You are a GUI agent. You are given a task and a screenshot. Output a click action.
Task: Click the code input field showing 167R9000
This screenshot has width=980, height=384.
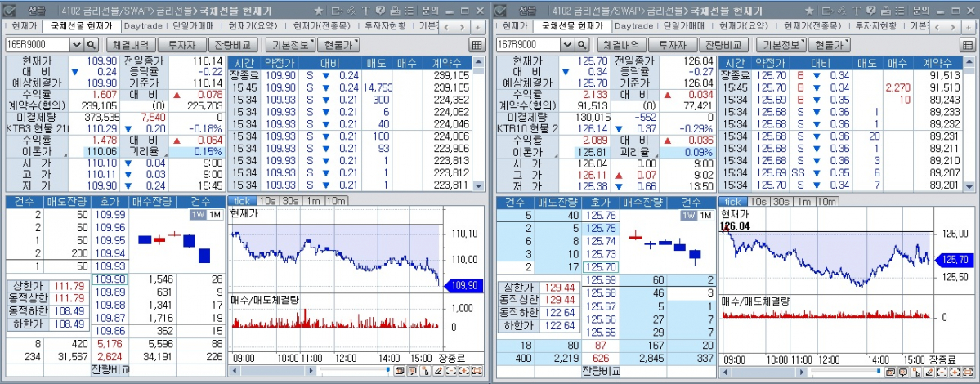tap(528, 44)
